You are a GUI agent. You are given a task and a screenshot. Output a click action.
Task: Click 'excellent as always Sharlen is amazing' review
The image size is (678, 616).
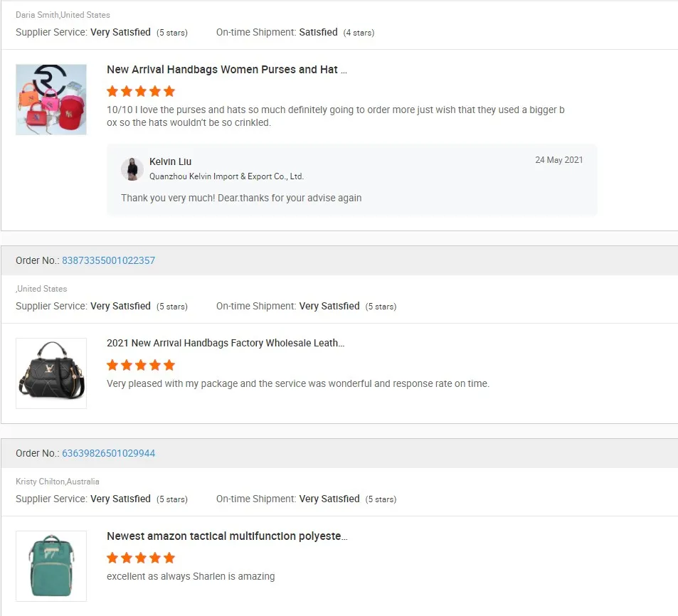coord(191,576)
